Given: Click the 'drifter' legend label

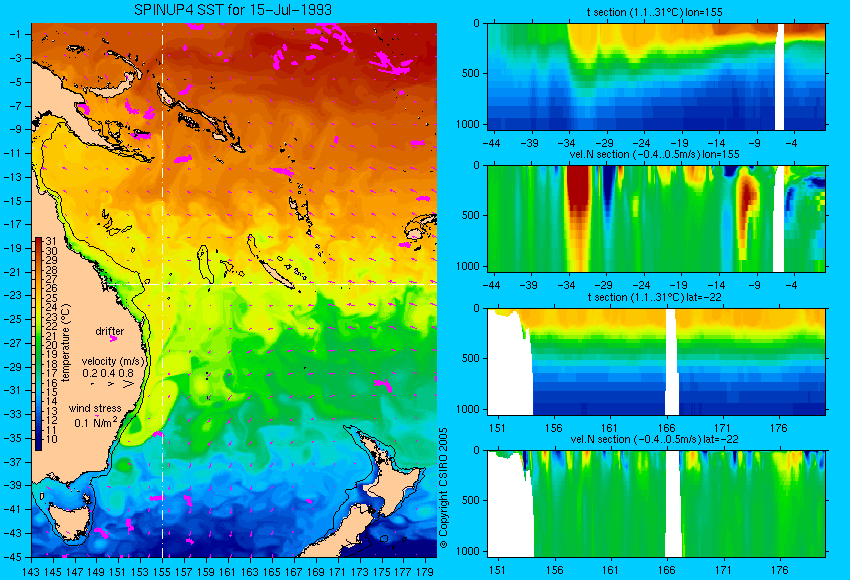Looking at the screenshot, I should point(110,331).
